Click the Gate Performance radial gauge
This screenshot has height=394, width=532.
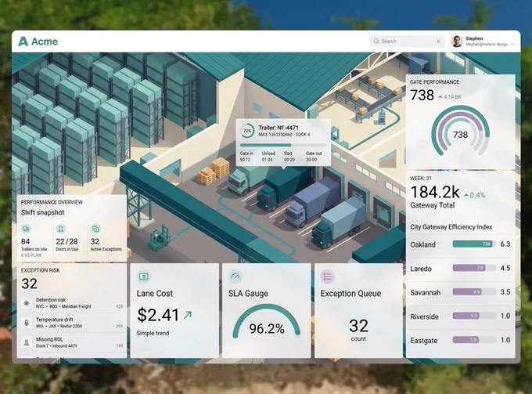[x=460, y=131]
